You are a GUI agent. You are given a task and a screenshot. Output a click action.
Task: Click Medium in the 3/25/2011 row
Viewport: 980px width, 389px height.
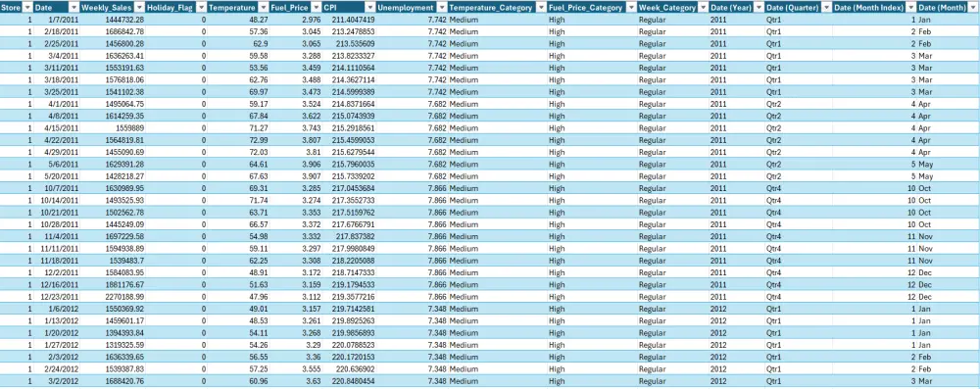click(464, 92)
